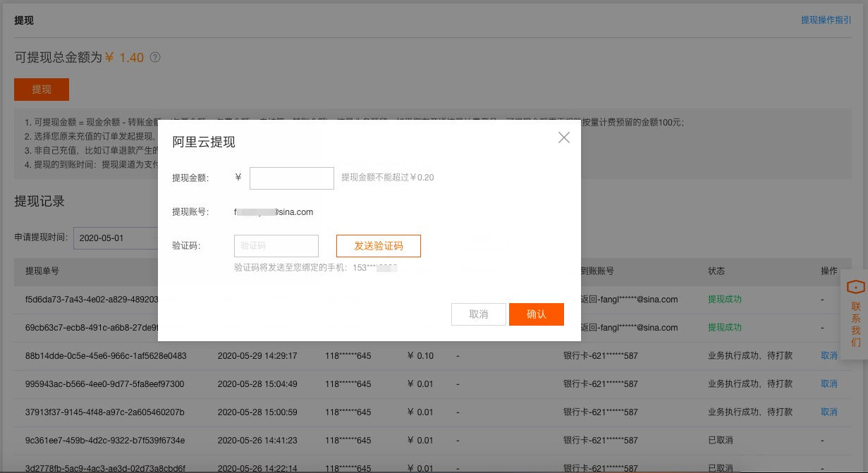Cancel order 88b14dde via its 取消 link
Viewport: 868px width, 473px height.
click(829, 355)
